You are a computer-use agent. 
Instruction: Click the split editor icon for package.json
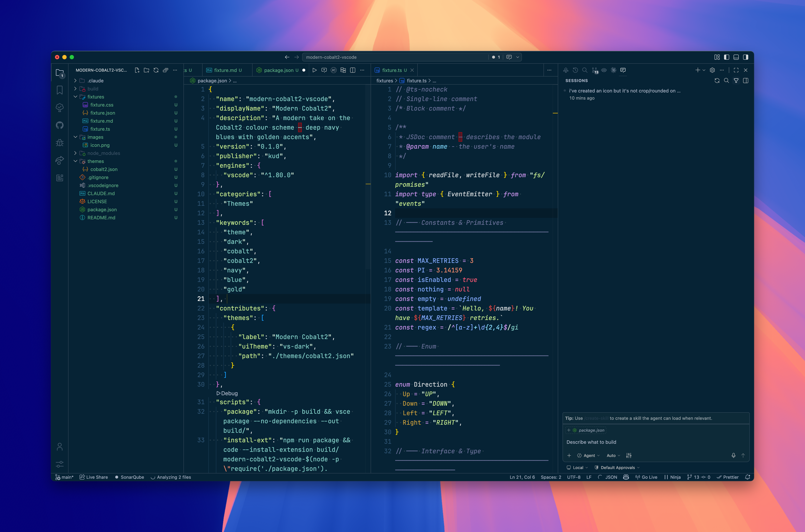(x=353, y=70)
